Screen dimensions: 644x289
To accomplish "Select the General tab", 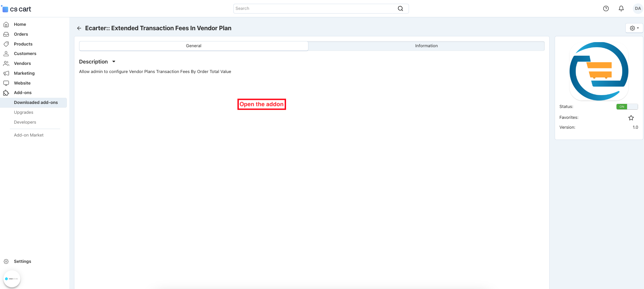I will tap(194, 46).
